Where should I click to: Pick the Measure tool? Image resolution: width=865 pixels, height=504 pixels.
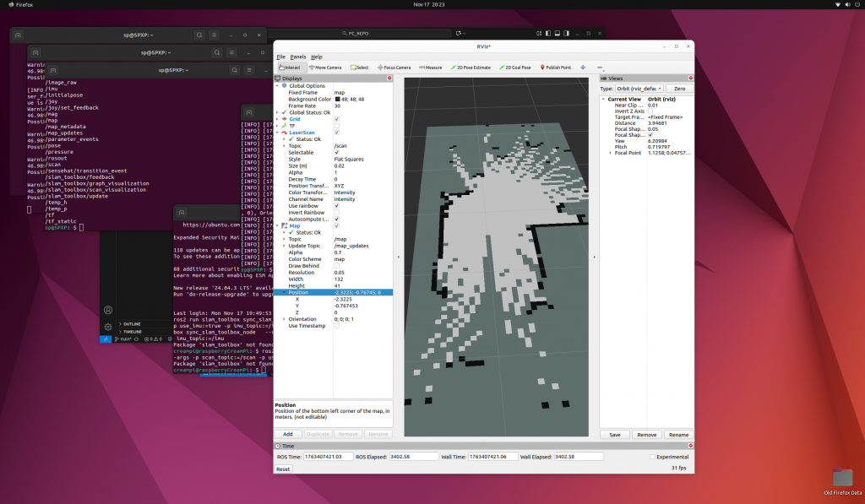coord(431,68)
